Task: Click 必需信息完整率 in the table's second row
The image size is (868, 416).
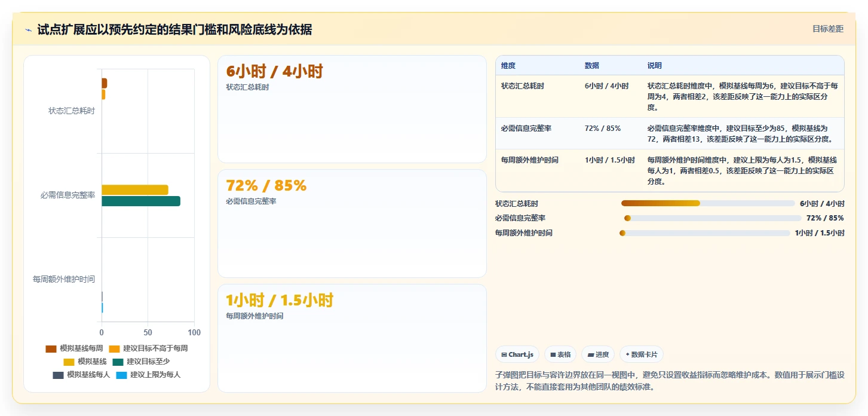Action: click(526, 129)
